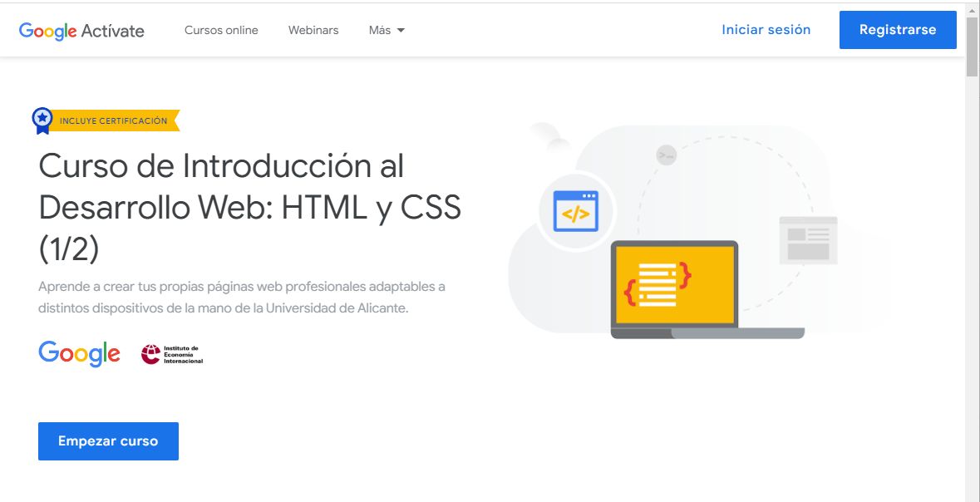Click the certification ribbon badge icon
This screenshot has height=502, width=980.
coord(42,121)
